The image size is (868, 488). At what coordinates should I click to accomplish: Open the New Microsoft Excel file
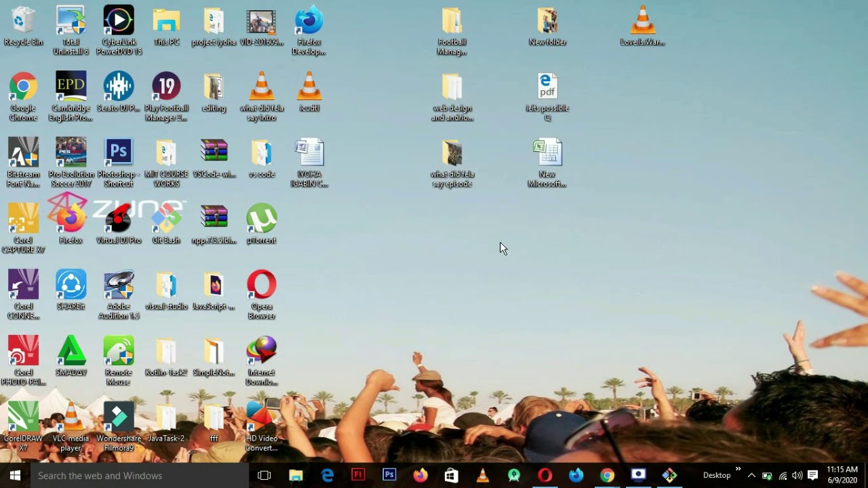tap(547, 163)
